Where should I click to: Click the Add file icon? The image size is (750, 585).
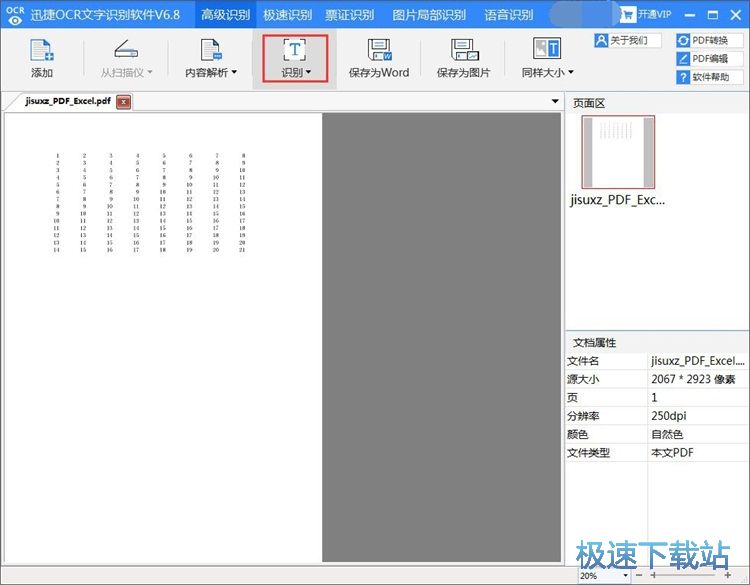pyautogui.click(x=42, y=50)
